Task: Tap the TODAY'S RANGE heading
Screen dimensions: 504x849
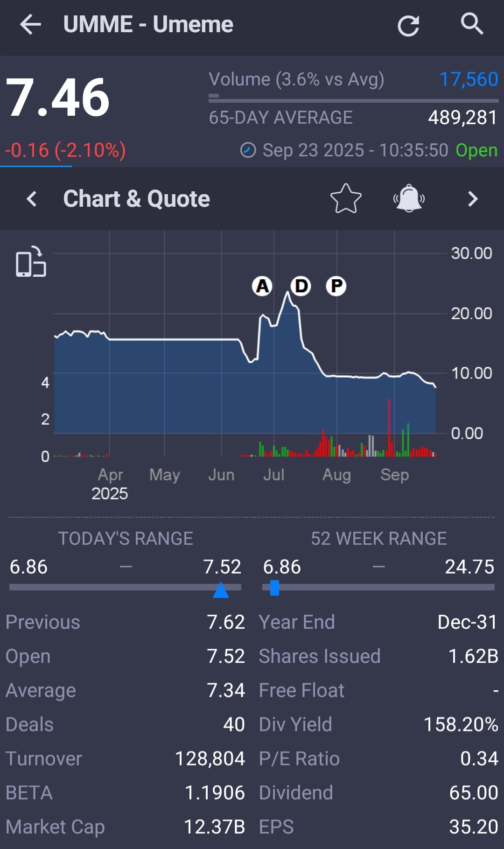Action: 126,539
